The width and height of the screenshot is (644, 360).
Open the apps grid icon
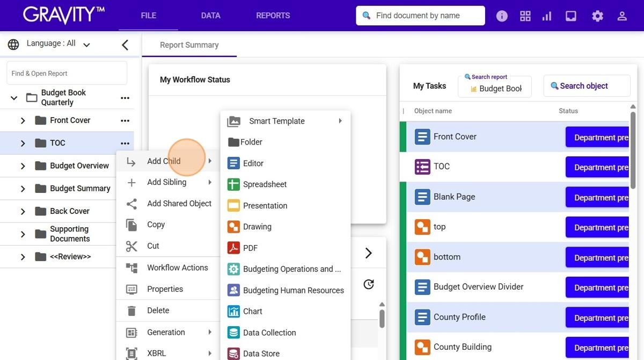pos(525,16)
